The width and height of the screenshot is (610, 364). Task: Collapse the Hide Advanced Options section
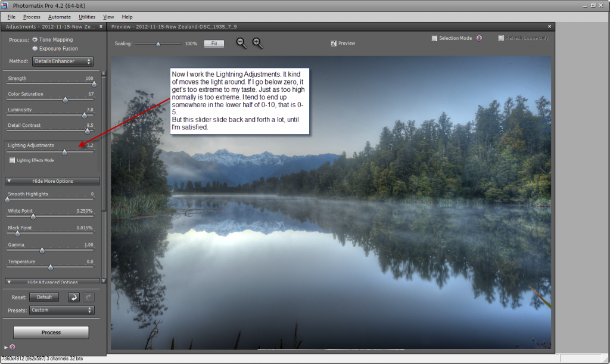tap(52, 282)
